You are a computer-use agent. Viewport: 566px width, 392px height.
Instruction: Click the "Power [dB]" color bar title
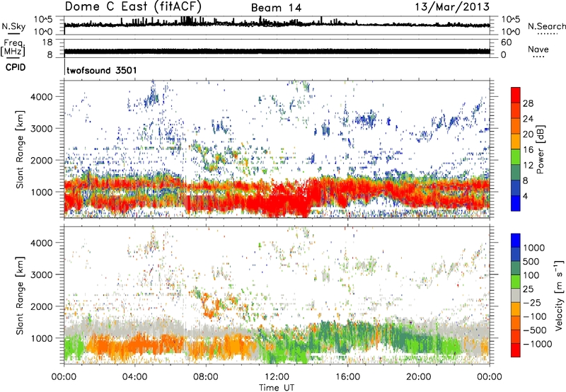540,149
